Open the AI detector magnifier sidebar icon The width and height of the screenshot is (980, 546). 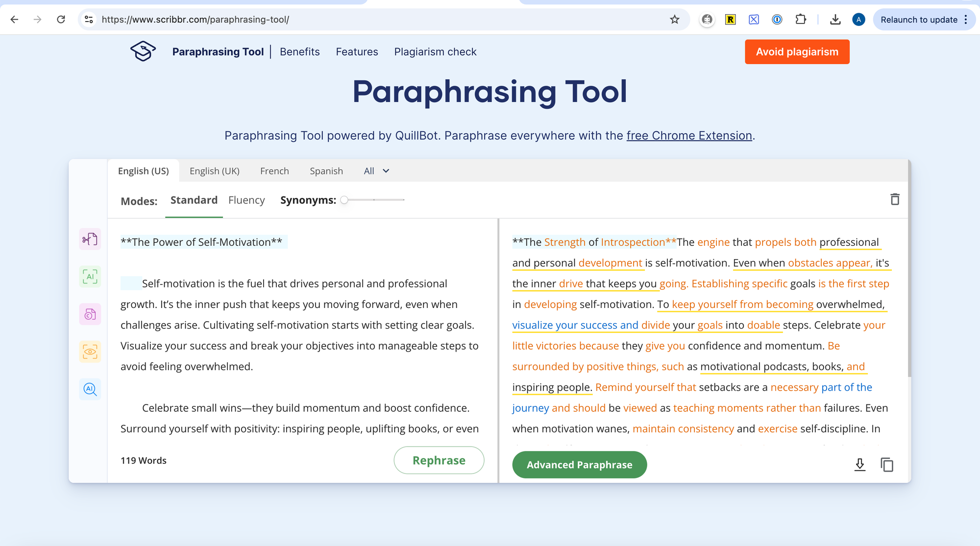(90, 389)
